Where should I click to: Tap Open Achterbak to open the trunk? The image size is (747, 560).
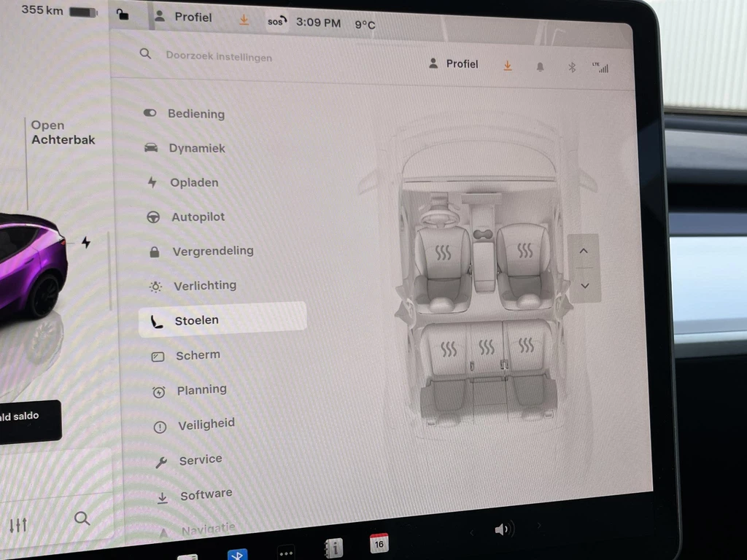pos(63,133)
